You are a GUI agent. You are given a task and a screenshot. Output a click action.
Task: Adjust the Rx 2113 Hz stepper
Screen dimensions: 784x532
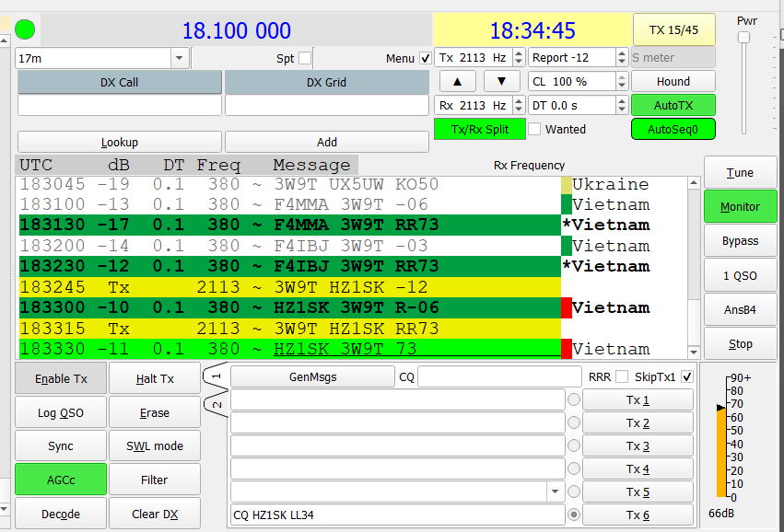[519, 106]
